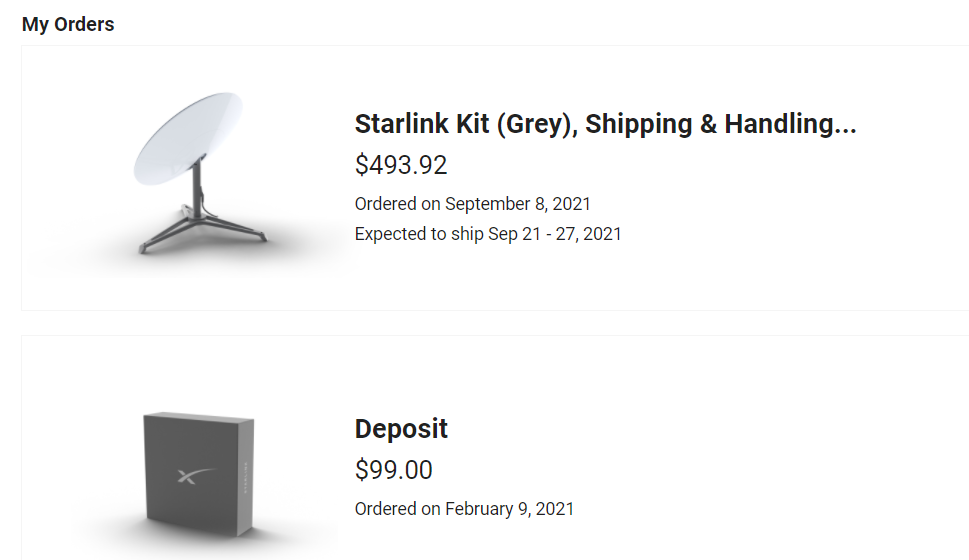Click the $493.92 order price
The height and width of the screenshot is (560, 969).
[x=401, y=165]
